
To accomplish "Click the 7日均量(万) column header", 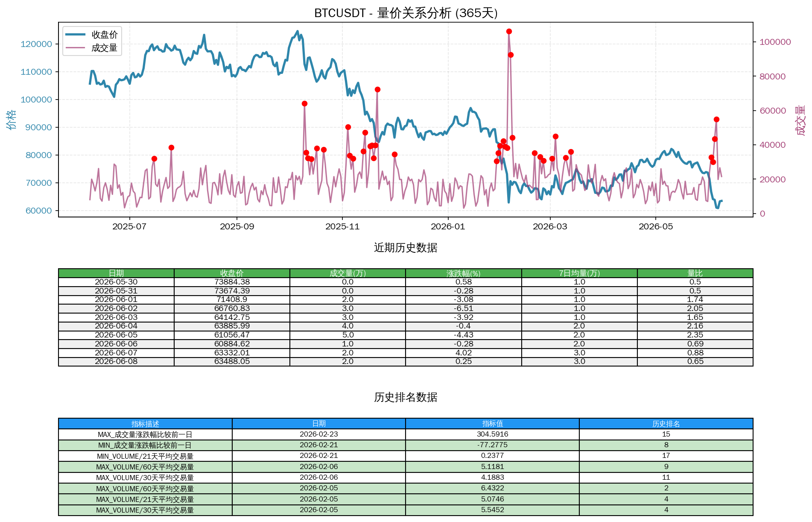I will click(579, 273).
